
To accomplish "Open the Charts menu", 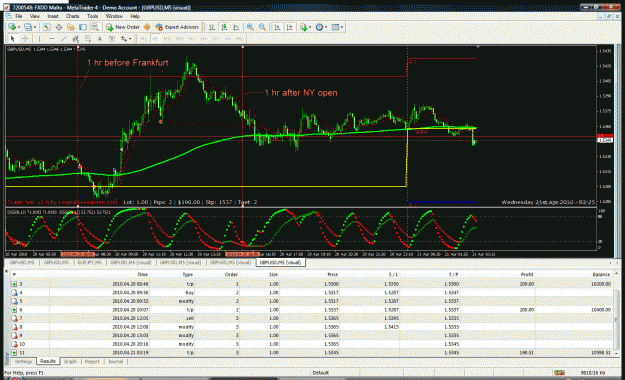I will [72, 16].
